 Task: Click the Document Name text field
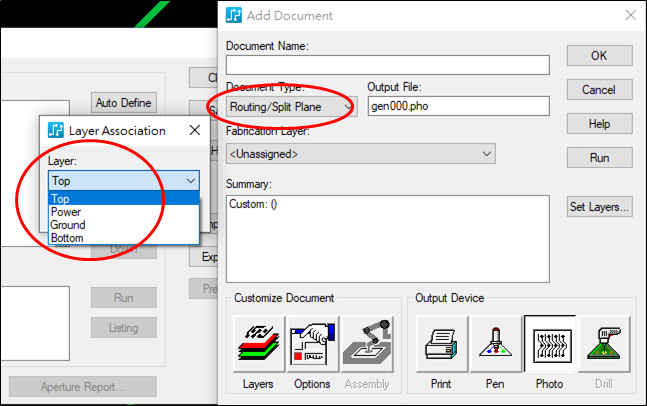pos(388,65)
